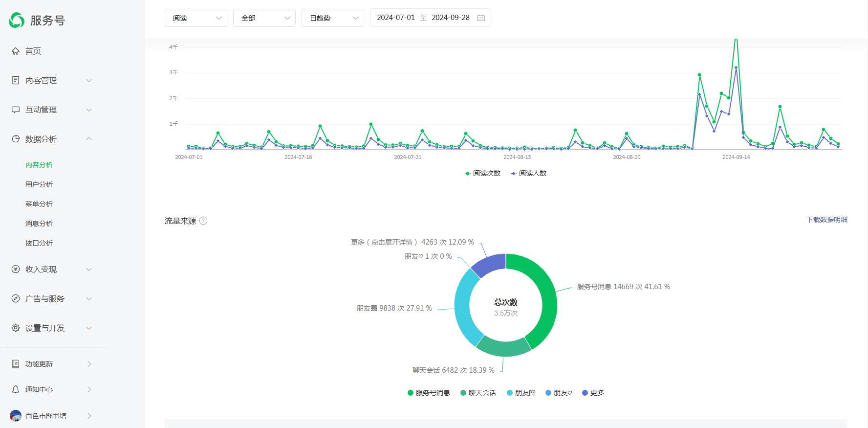Open the 全部 filter dropdown
This screenshot has width=868, height=428.
[x=264, y=18]
